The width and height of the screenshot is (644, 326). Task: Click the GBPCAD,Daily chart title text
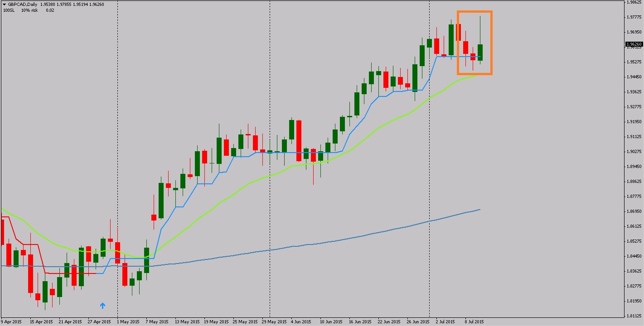tap(22, 4)
